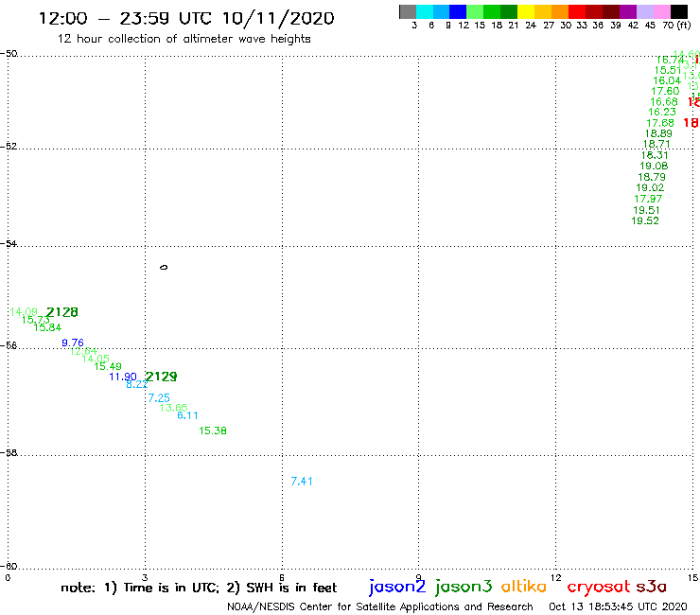Select the 17.68 reading

coord(660,122)
